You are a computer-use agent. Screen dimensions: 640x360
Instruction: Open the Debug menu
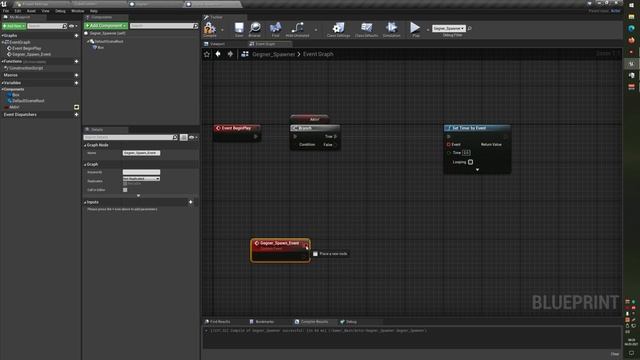tap(60, 11)
